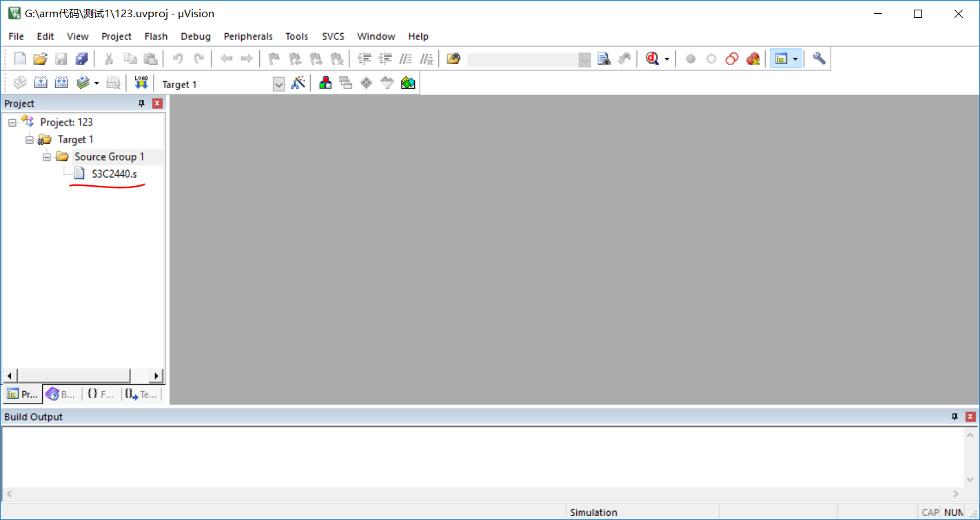Select the S3C2440.s file
980x520 pixels.
click(x=114, y=174)
